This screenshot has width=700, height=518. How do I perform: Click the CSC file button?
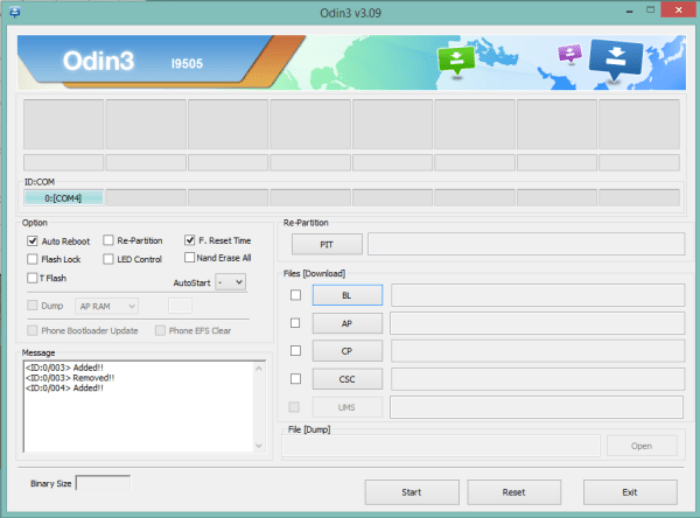pos(347,379)
